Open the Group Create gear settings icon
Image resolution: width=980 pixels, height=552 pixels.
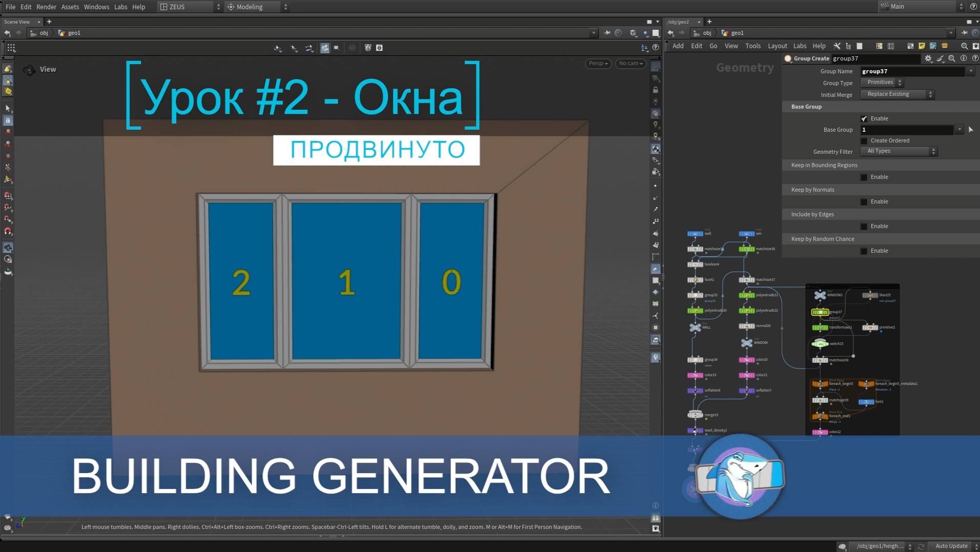pyautogui.click(x=929, y=58)
